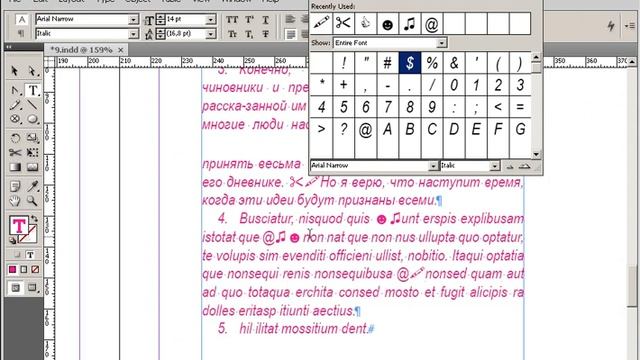Apply Small Caps formatting
This screenshot has height=360, width=640.
coord(232,34)
